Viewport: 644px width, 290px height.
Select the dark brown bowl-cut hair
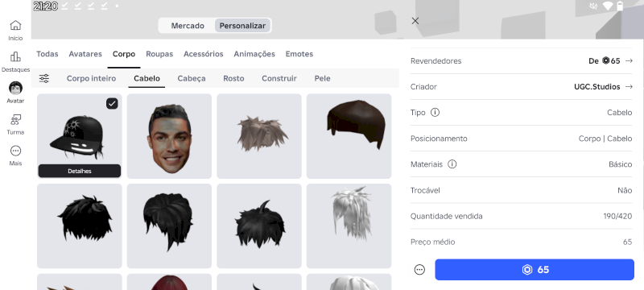(x=349, y=136)
